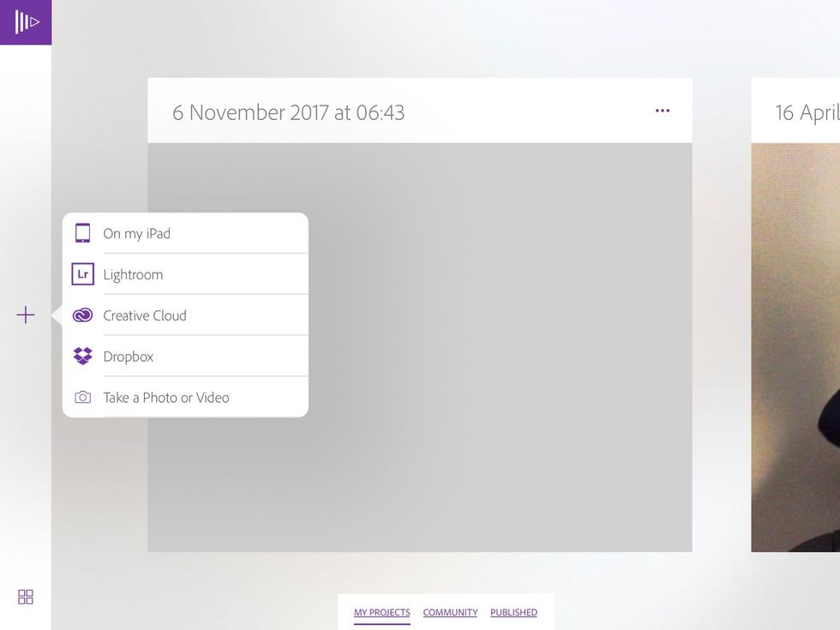
Task: Go to the Published tab
Action: [513, 612]
